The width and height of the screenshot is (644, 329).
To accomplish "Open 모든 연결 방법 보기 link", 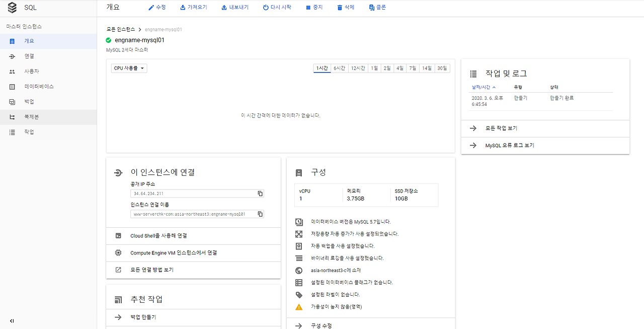I will 193,270.
